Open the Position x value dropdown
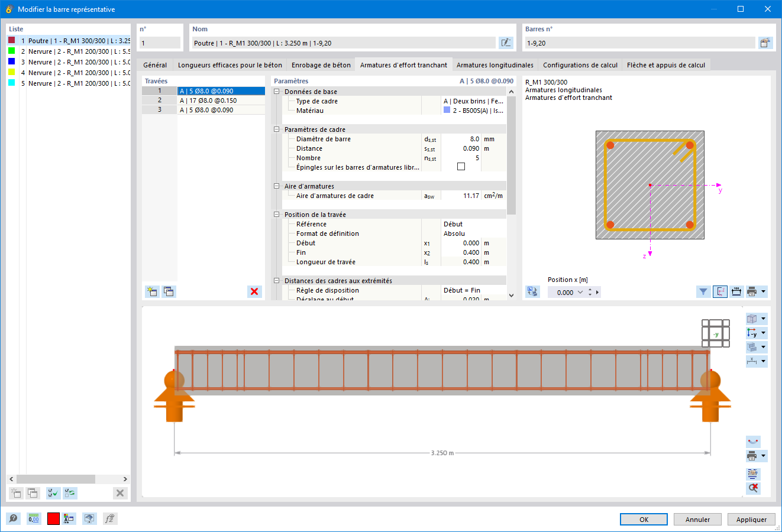 point(580,292)
